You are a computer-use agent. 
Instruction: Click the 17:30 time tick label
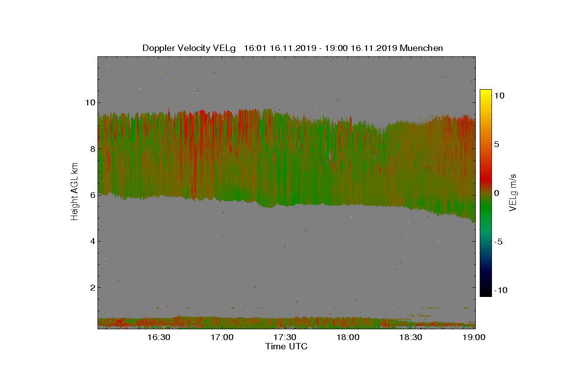285,337
